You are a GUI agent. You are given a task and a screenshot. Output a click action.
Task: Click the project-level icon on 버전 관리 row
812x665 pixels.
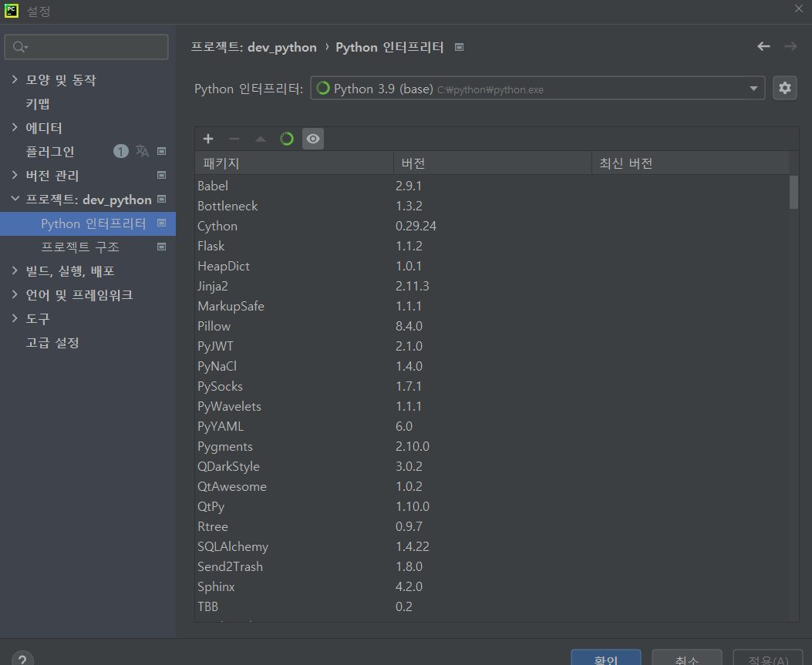tap(162, 175)
